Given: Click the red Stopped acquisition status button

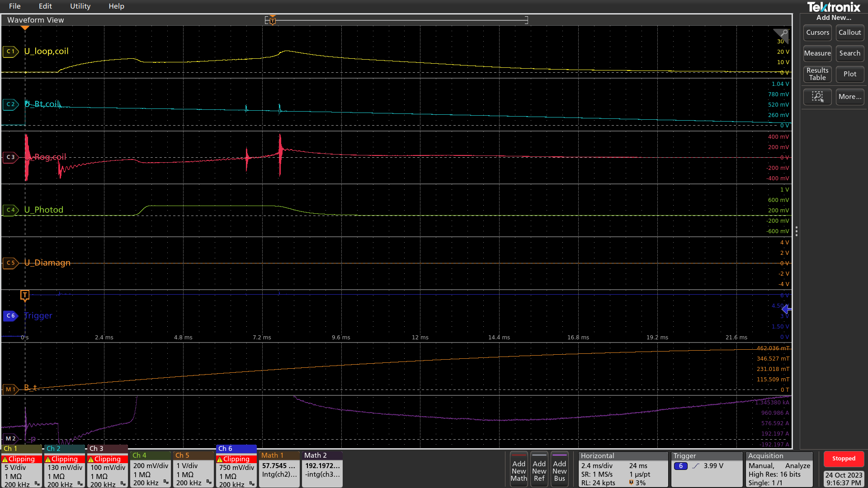Looking at the screenshot, I should [844, 459].
